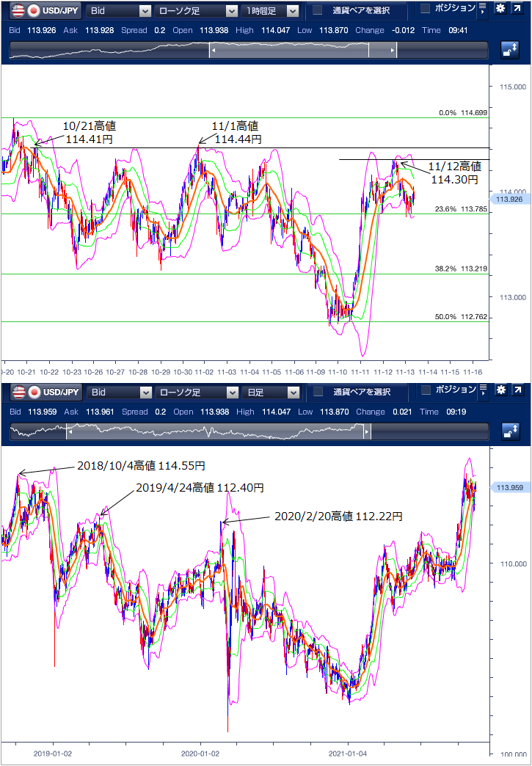Pop out the top chart with arrow icon
This screenshot has height=766, width=532.
[518, 10]
